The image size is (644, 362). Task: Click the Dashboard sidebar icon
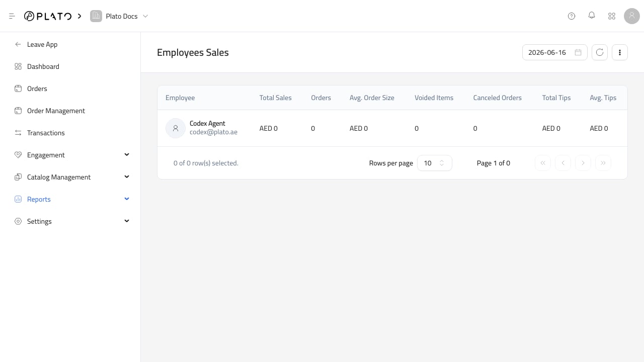pyautogui.click(x=18, y=66)
